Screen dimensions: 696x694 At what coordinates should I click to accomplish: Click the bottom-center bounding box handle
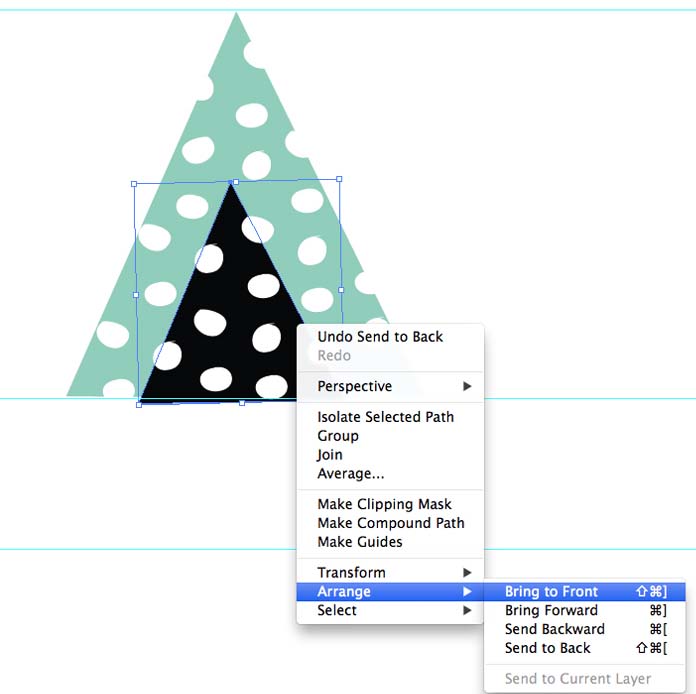tap(242, 403)
